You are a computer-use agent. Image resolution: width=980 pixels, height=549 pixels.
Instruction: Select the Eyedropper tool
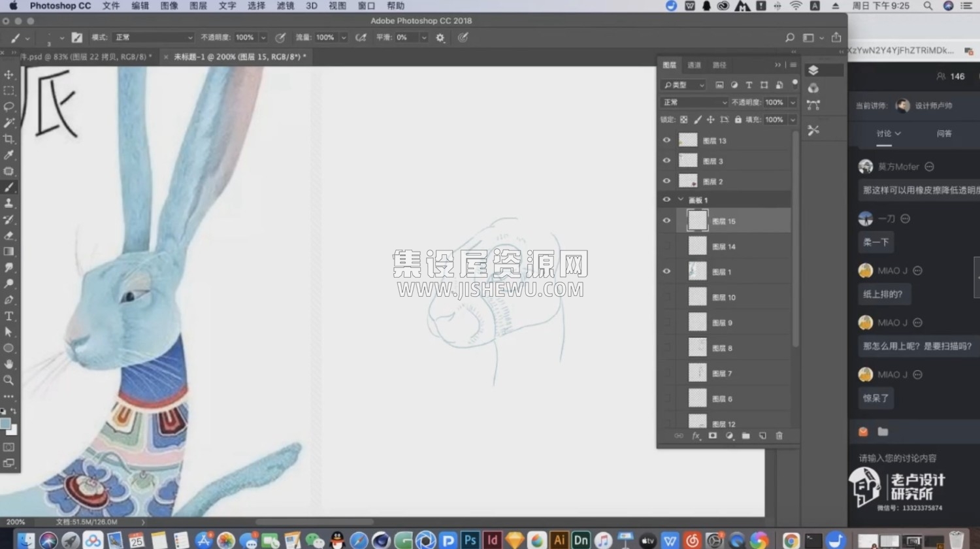pyautogui.click(x=9, y=155)
